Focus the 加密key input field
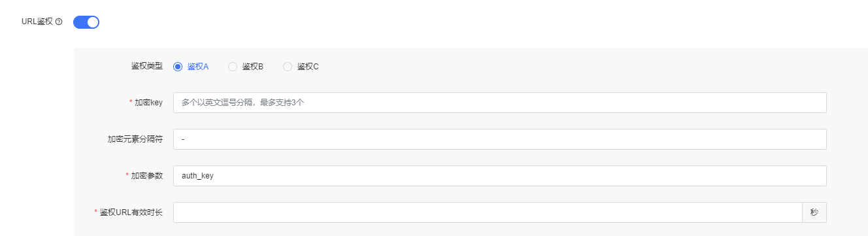868x236 pixels. (x=500, y=103)
